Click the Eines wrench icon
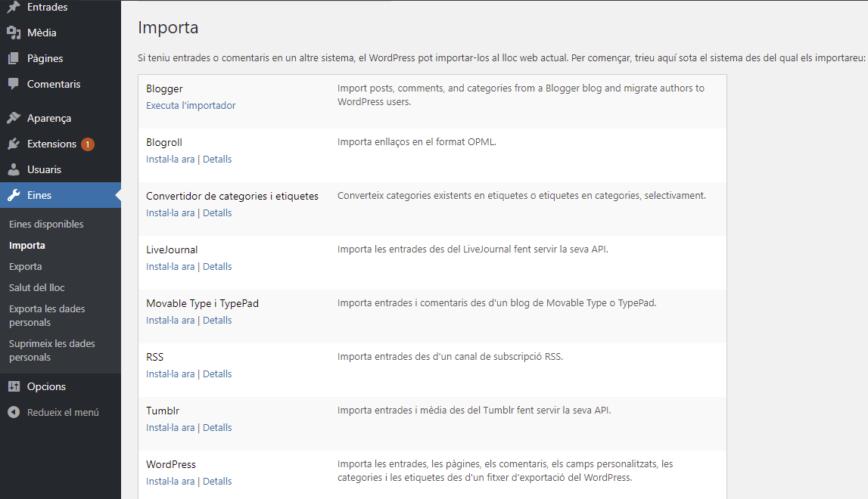The height and width of the screenshot is (499, 868). [x=14, y=195]
